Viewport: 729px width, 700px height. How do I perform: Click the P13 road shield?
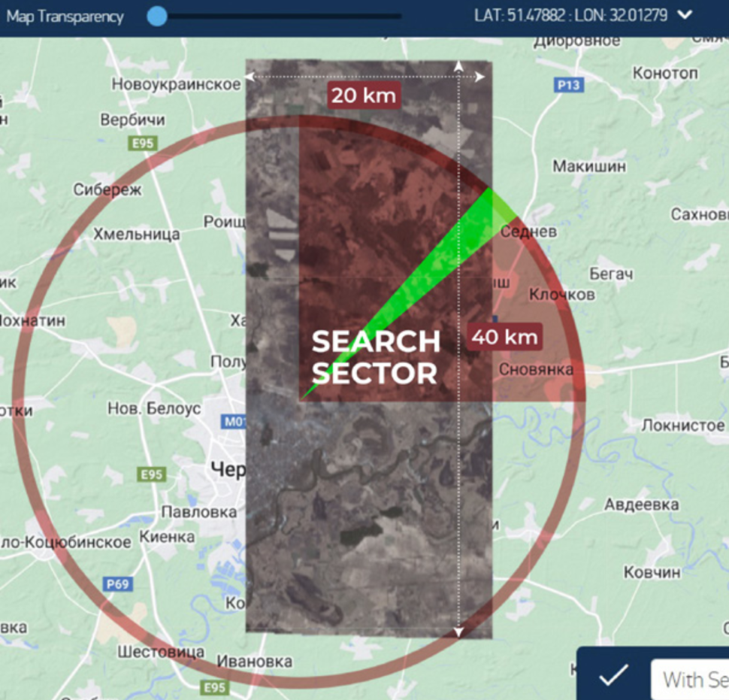[x=569, y=86]
